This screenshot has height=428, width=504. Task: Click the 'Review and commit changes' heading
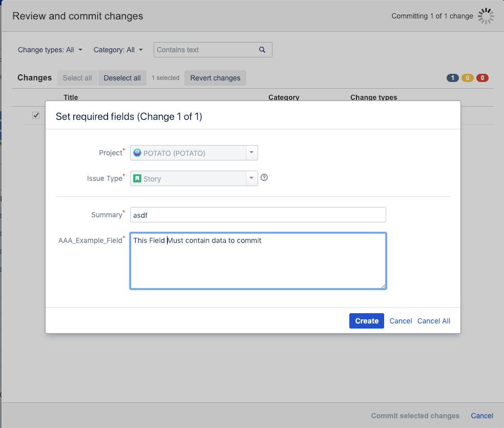pos(77,16)
